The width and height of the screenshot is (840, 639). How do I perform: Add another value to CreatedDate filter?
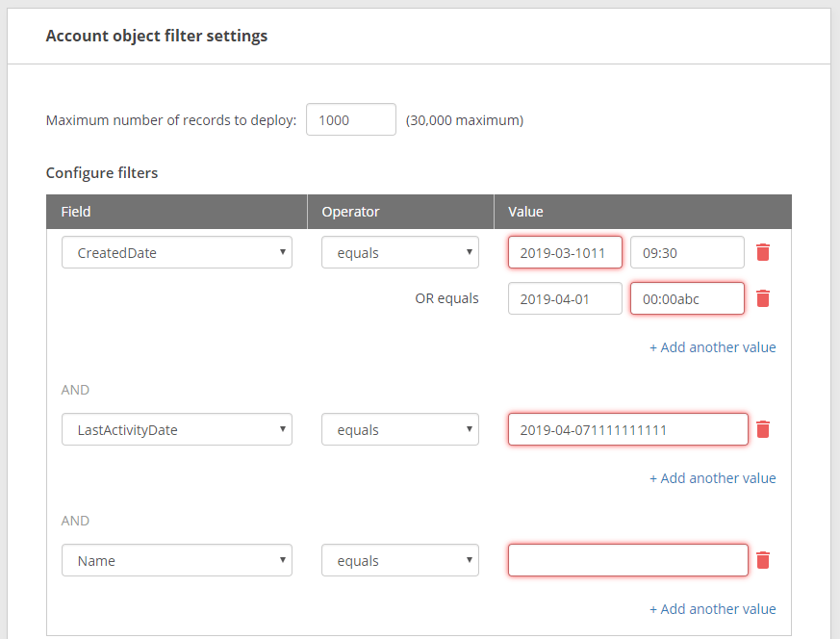tap(712, 347)
